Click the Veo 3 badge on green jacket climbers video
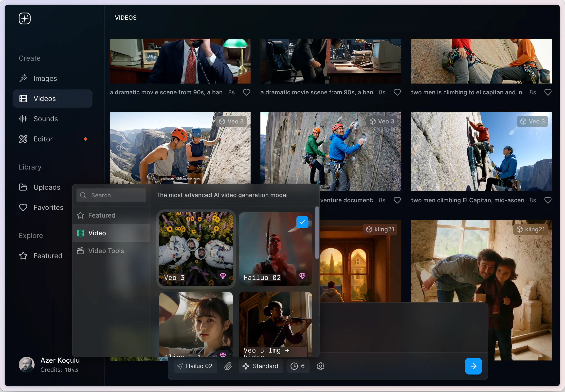 point(382,121)
